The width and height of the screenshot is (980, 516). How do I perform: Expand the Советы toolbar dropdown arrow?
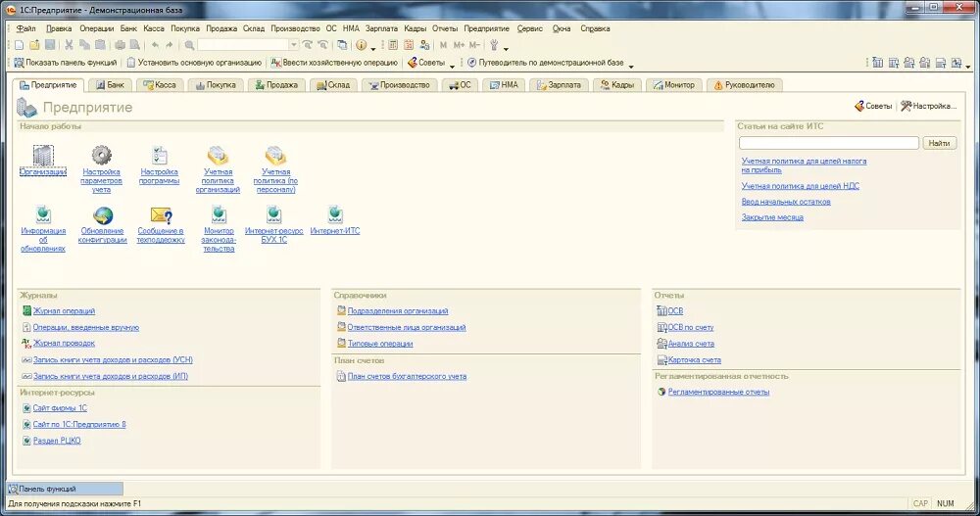tap(452, 66)
